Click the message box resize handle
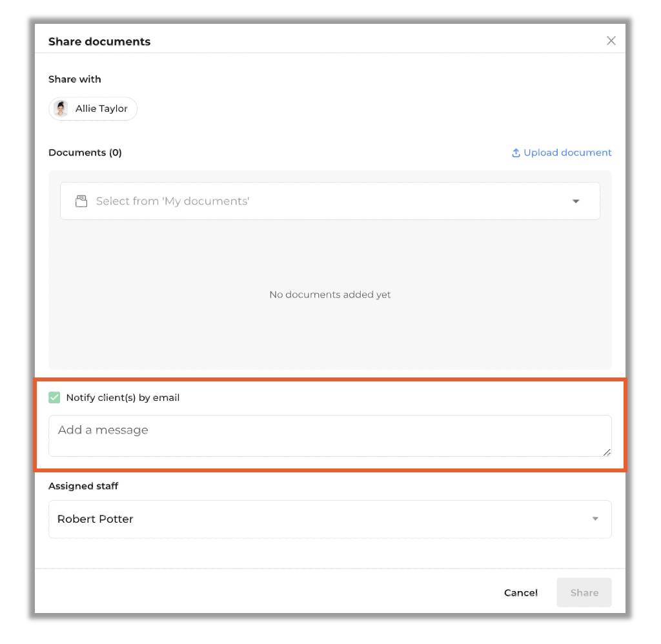Image resolution: width=661 pixels, height=644 pixels. [607, 452]
